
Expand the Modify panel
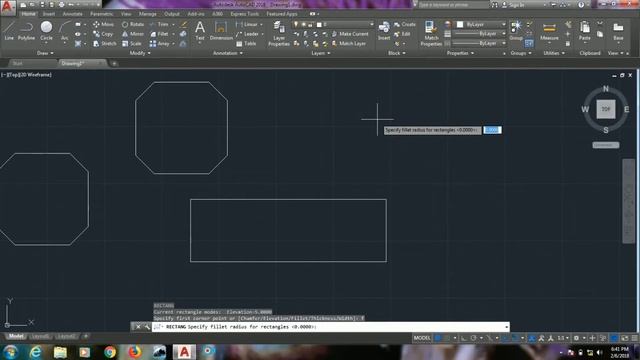[x=140, y=53]
